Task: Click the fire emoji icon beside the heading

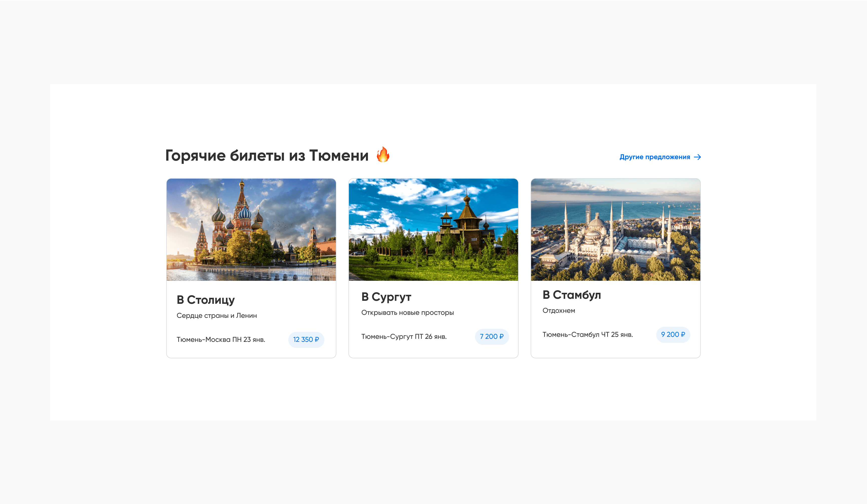Action: coord(383,154)
